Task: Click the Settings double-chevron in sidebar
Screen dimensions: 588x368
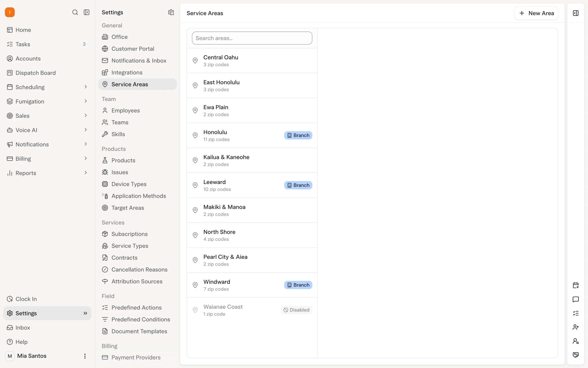Action: pyautogui.click(x=85, y=313)
